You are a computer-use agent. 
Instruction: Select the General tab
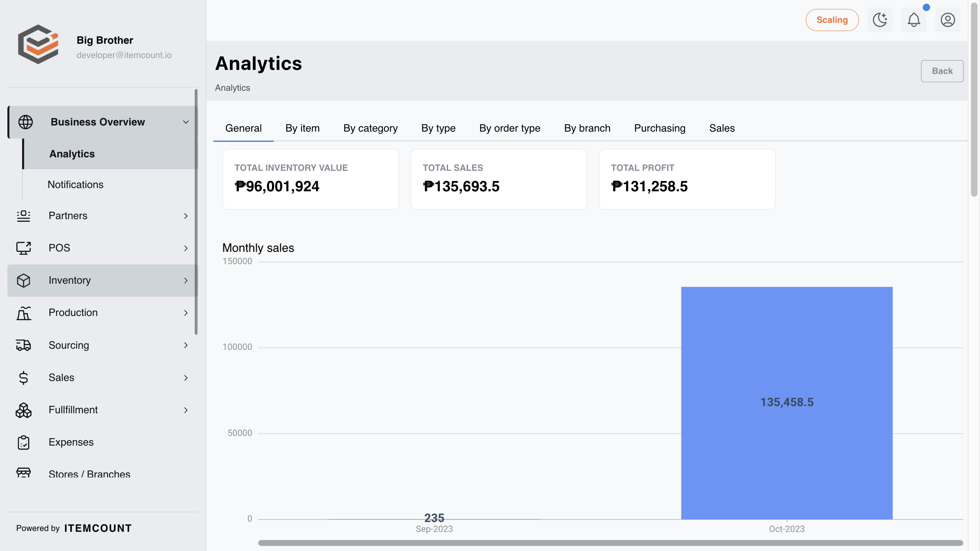243,128
